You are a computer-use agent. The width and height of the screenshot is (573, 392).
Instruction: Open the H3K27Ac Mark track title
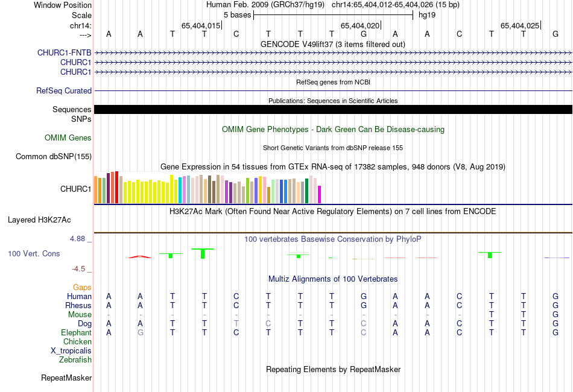333,212
